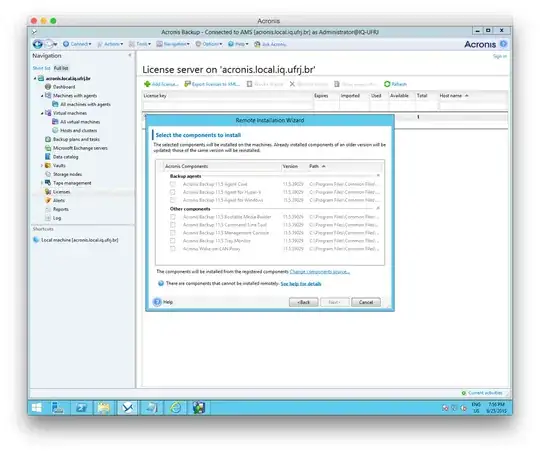Switch to the Short list tab
540x454 pixels.
click(x=41, y=68)
